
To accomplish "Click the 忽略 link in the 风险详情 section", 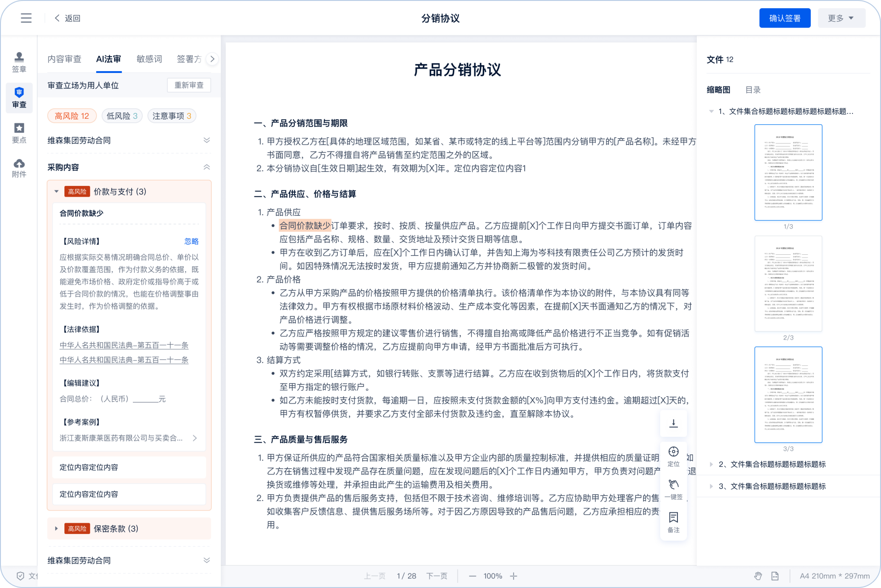I will (191, 241).
